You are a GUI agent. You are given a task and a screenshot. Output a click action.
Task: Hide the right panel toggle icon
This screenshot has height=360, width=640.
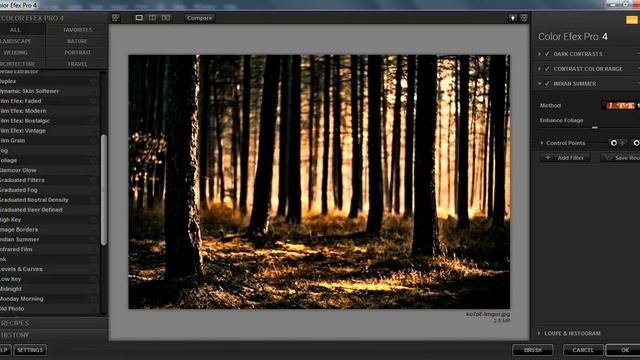524,18
